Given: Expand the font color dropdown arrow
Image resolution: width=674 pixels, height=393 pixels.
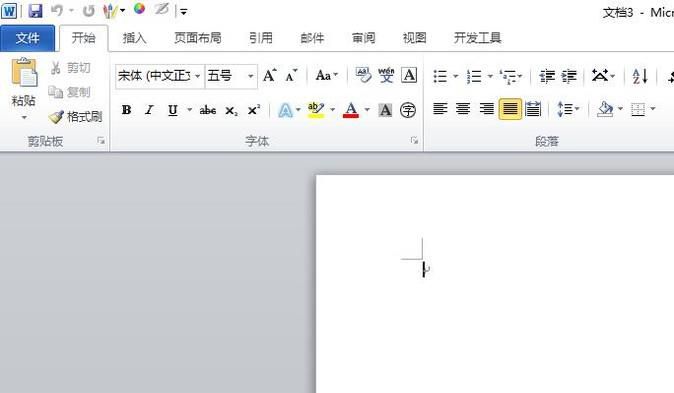Looking at the screenshot, I should tap(367, 110).
